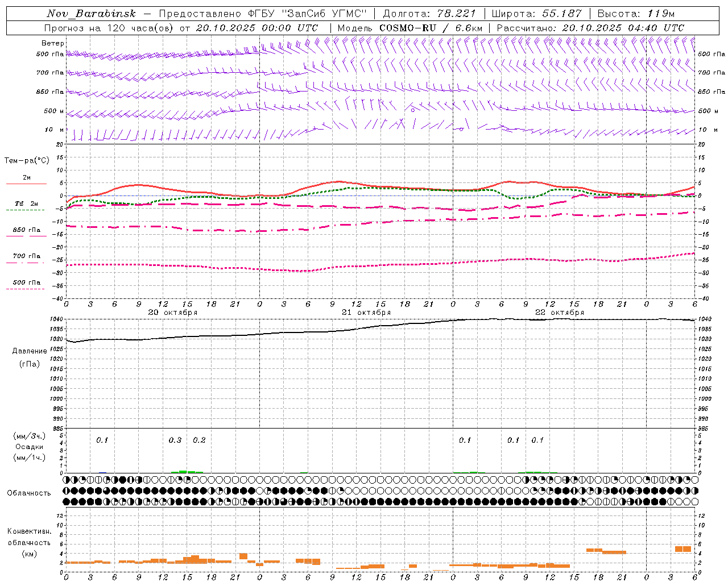Click the Облачность row label
The height and width of the screenshot is (582, 728).
[x=29, y=493]
